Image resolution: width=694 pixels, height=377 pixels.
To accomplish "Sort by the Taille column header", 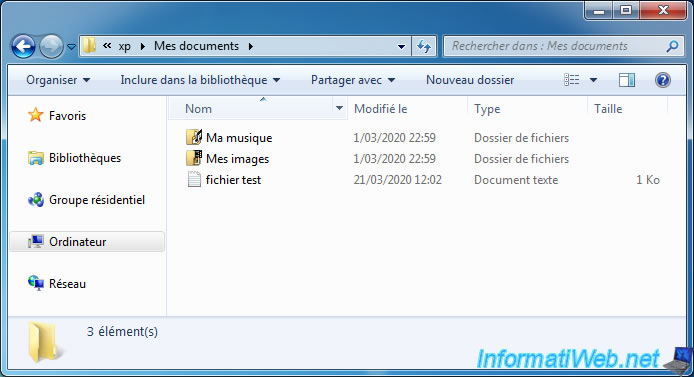I will tap(628, 109).
